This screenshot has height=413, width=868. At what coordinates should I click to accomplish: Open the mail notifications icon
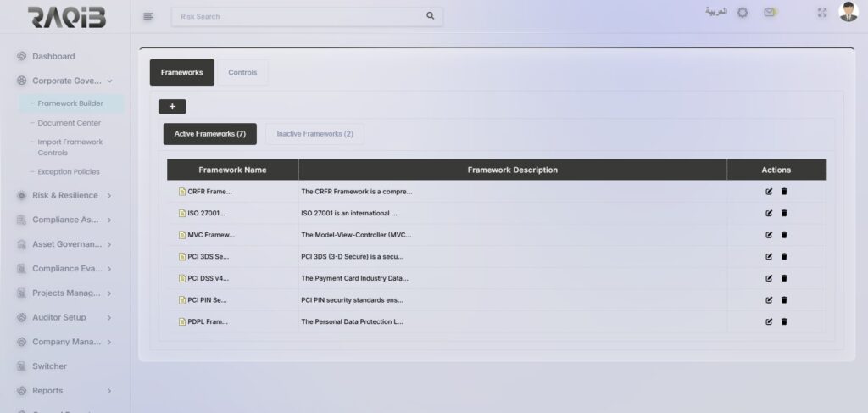pos(770,13)
